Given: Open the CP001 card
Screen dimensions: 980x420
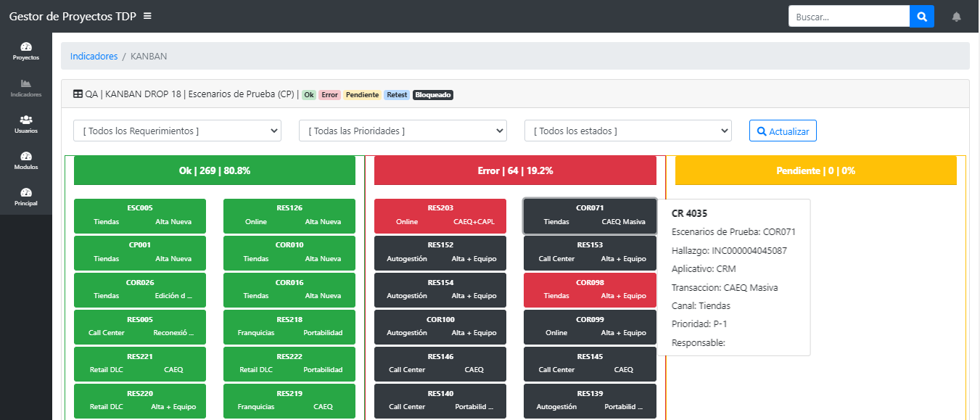Looking at the screenshot, I should (140, 252).
